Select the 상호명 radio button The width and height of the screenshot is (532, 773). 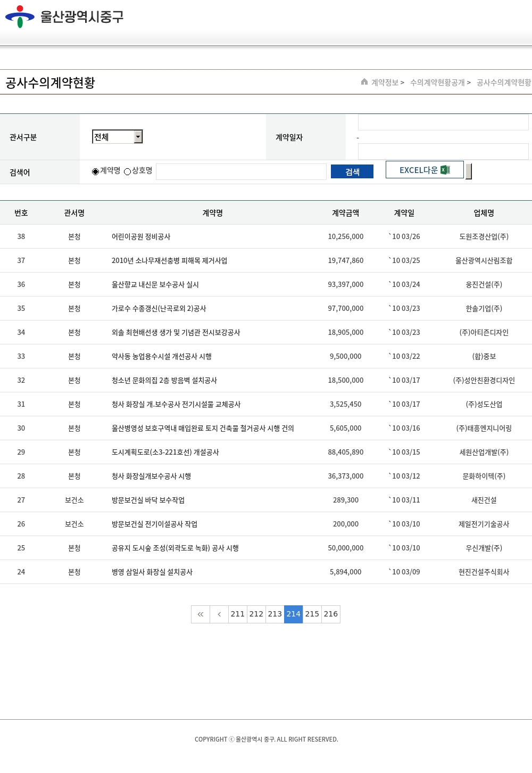(128, 171)
